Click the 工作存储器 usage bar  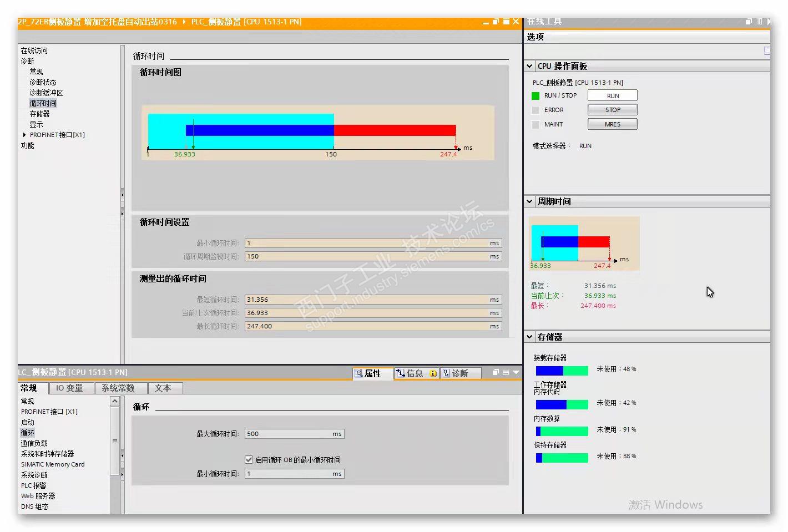(562, 404)
